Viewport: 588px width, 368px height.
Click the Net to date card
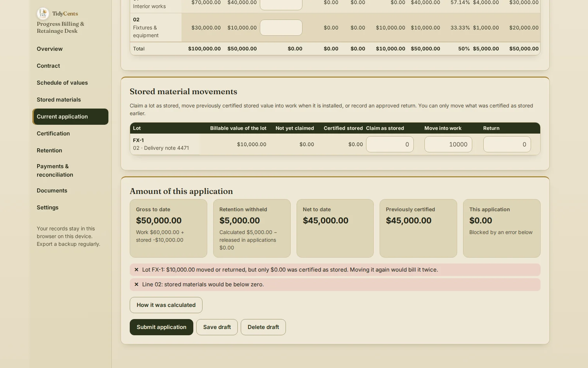click(x=335, y=228)
